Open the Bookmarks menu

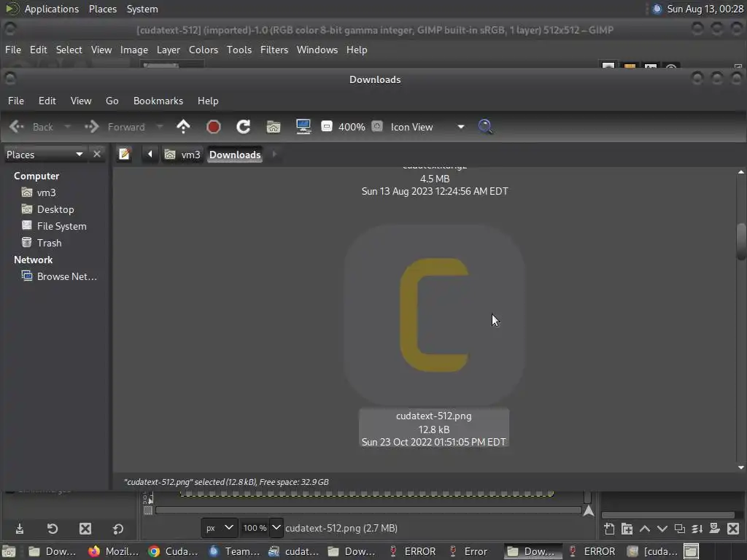tap(158, 101)
